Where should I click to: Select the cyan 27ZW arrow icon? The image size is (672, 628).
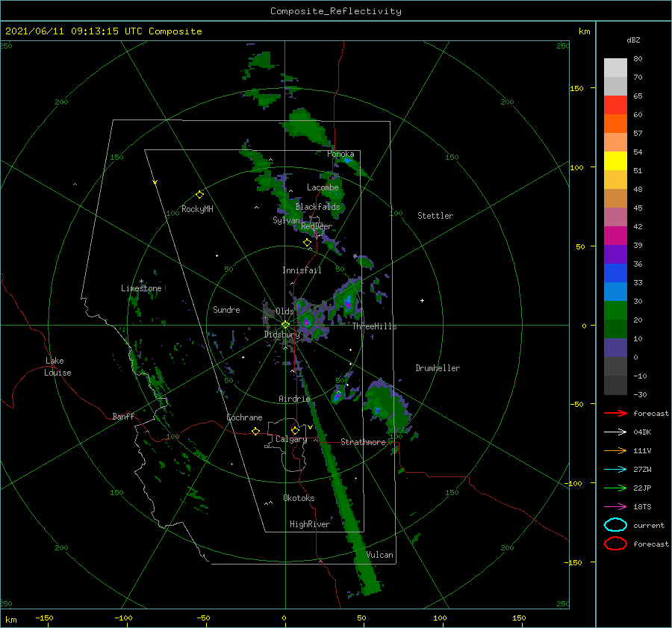coord(615,470)
